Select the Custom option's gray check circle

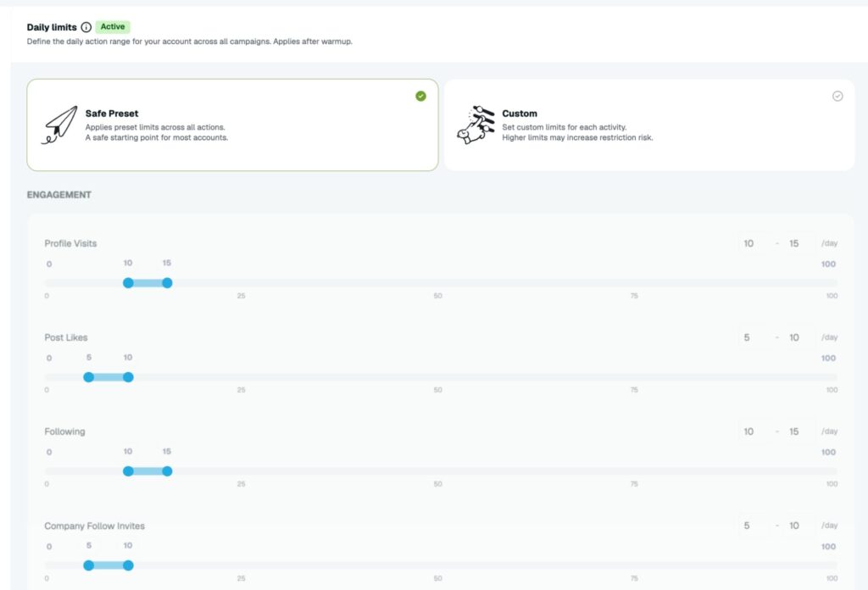pyautogui.click(x=837, y=97)
